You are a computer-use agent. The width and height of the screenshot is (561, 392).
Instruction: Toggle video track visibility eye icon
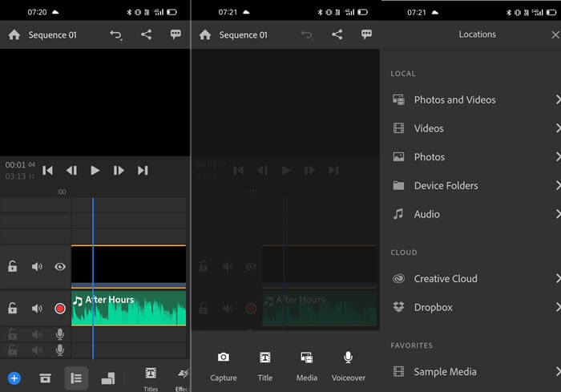coord(60,267)
